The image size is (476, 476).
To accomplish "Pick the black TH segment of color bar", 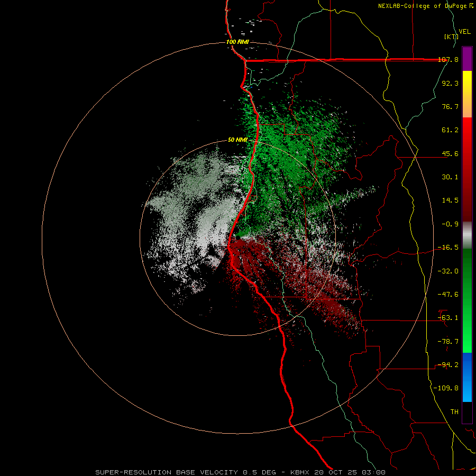I will (x=467, y=413).
